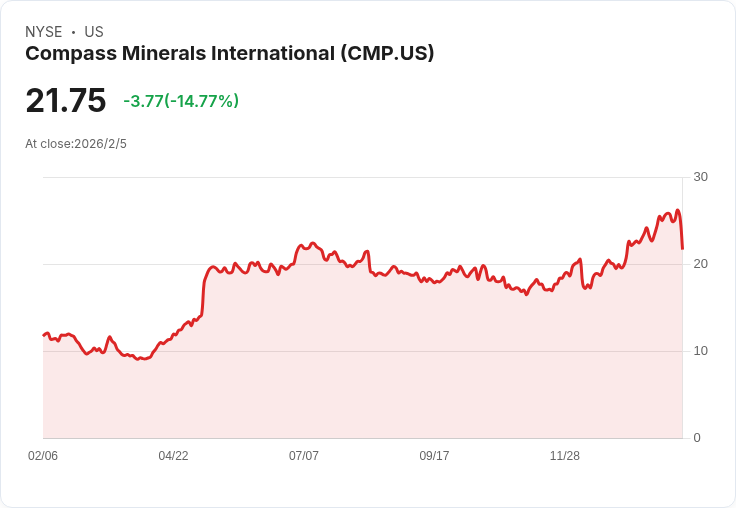The image size is (736, 508).
Task: Pick the 09/17 date on the x-axis
Action: click(434, 456)
